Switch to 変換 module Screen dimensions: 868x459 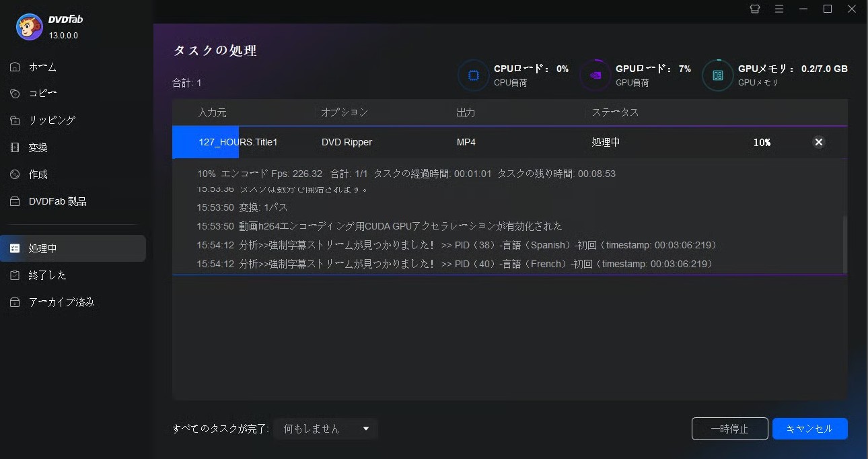38,147
